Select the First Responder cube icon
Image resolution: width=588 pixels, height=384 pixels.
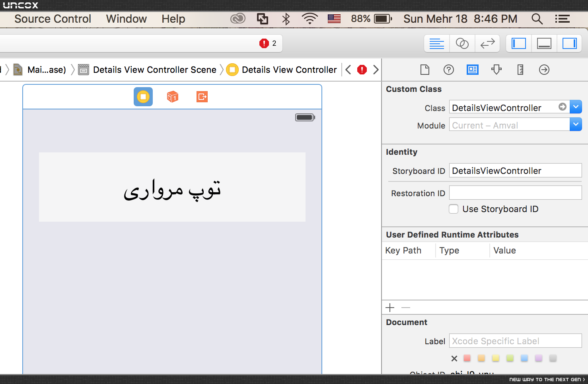click(x=173, y=97)
